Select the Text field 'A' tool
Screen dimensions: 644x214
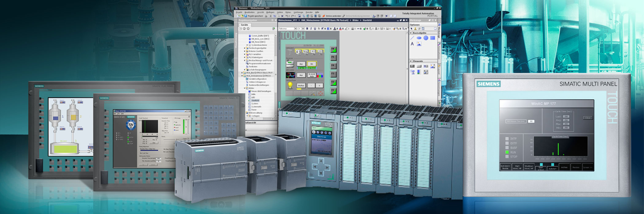pyautogui.click(x=412, y=44)
